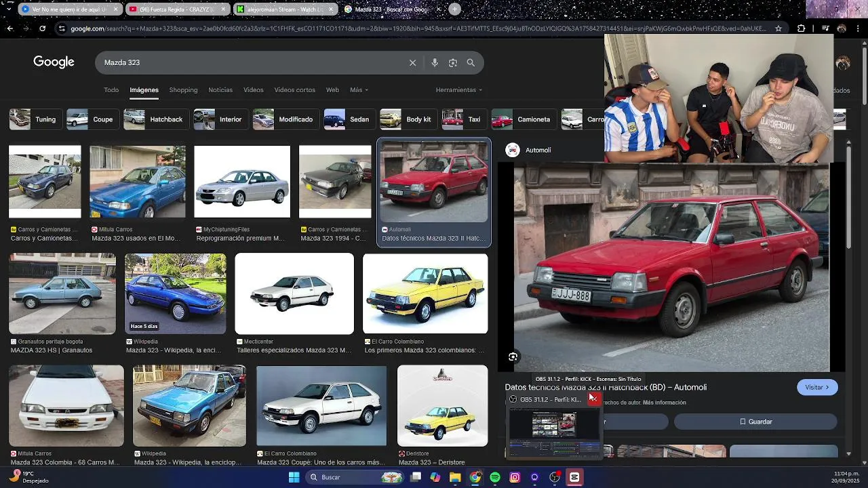Open a new browser tab with plus icon
The width and height of the screenshot is (868, 488).
point(454,9)
